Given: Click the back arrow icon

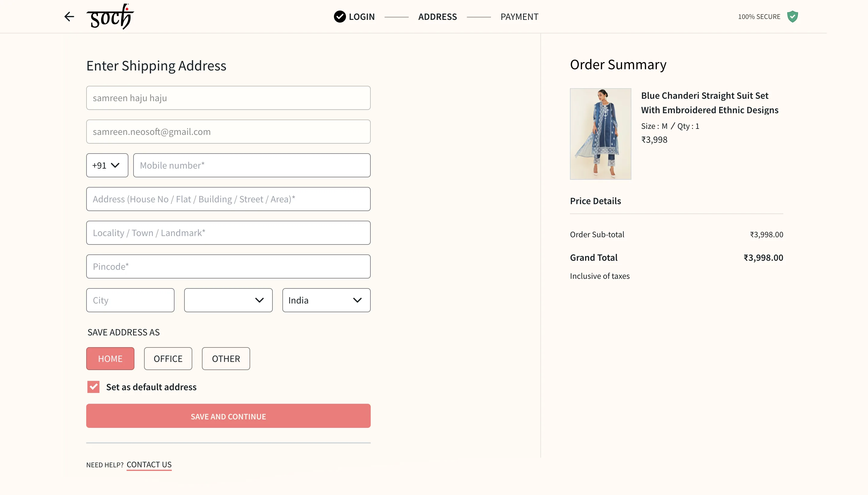Looking at the screenshot, I should tap(69, 17).
